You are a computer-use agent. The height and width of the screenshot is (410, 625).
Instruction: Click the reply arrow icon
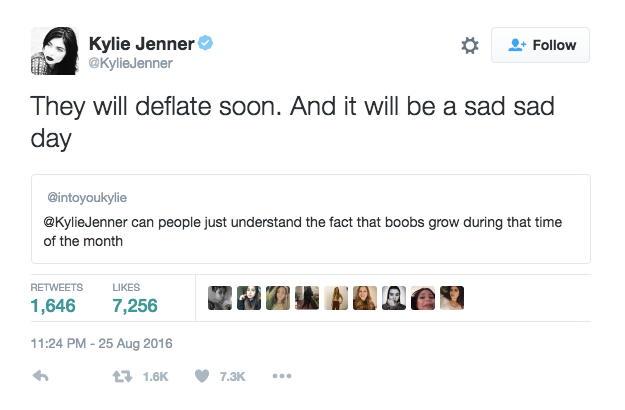coord(40,376)
